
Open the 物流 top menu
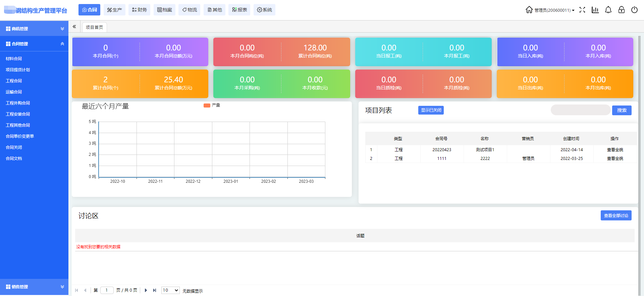(190, 10)
